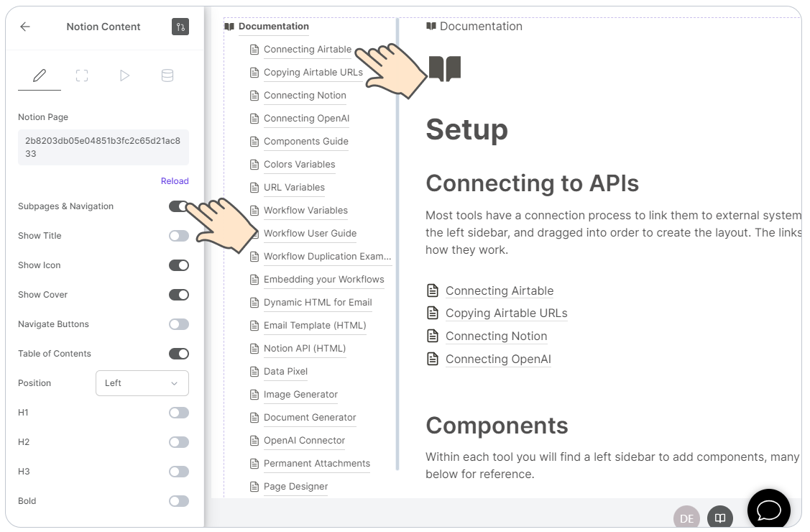
Task: Click document icon beside content Connecting OpenAI
Action: (433, 359)
